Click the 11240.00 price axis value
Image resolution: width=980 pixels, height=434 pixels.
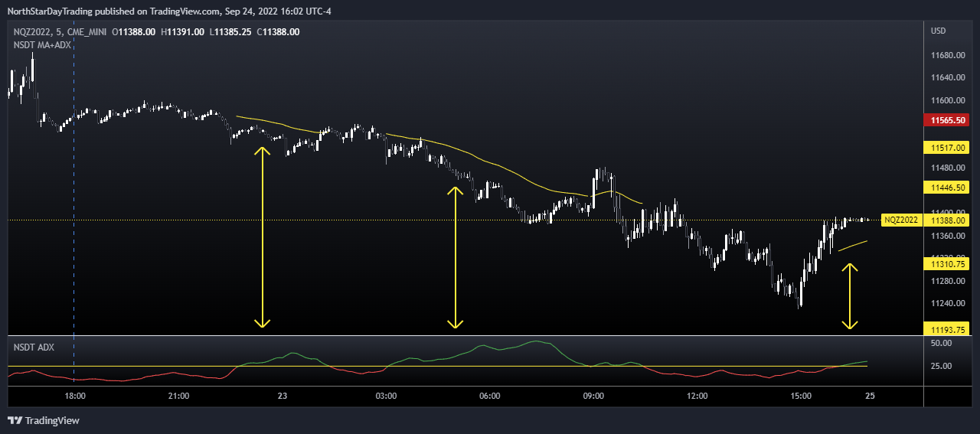coord(946,303)
